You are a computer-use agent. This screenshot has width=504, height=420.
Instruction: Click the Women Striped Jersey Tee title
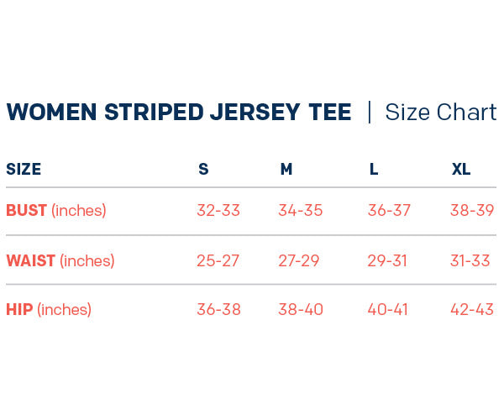tap(178, 113)
